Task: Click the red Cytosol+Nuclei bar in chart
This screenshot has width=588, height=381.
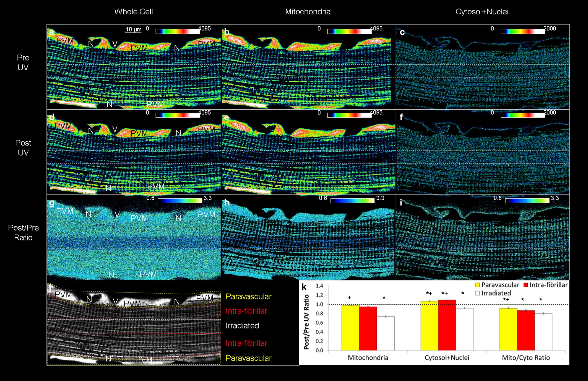Action: [x=447, y=325]
